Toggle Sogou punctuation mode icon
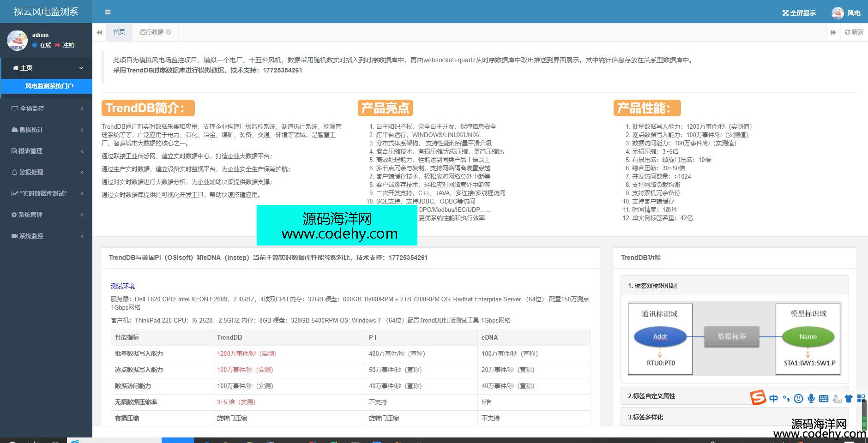 (x=786, y=399)
